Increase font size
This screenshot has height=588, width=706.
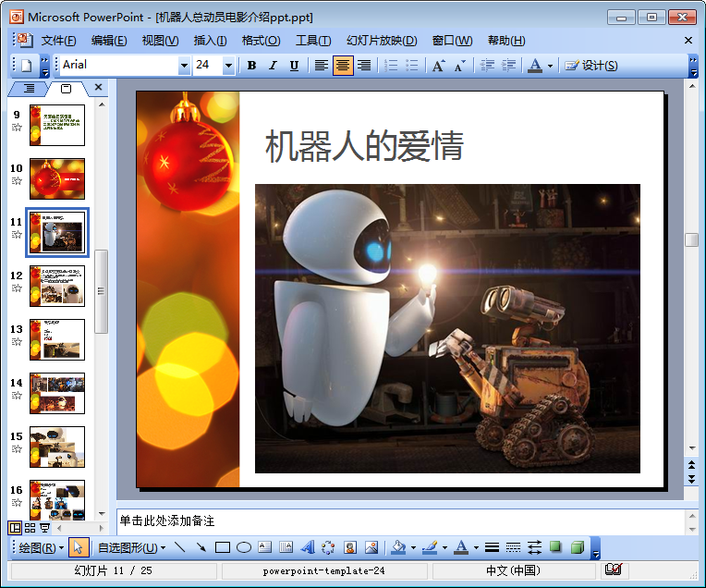click(438, 66)
